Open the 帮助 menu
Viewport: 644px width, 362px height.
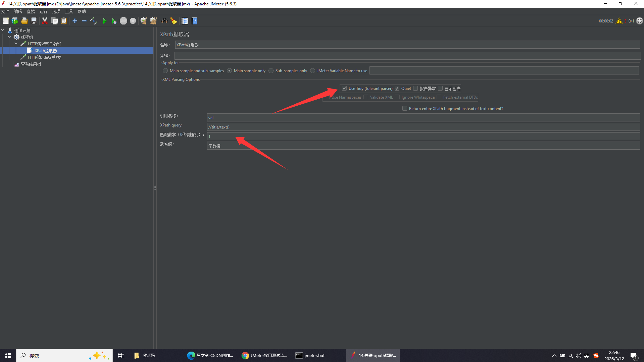click(82, 11)
